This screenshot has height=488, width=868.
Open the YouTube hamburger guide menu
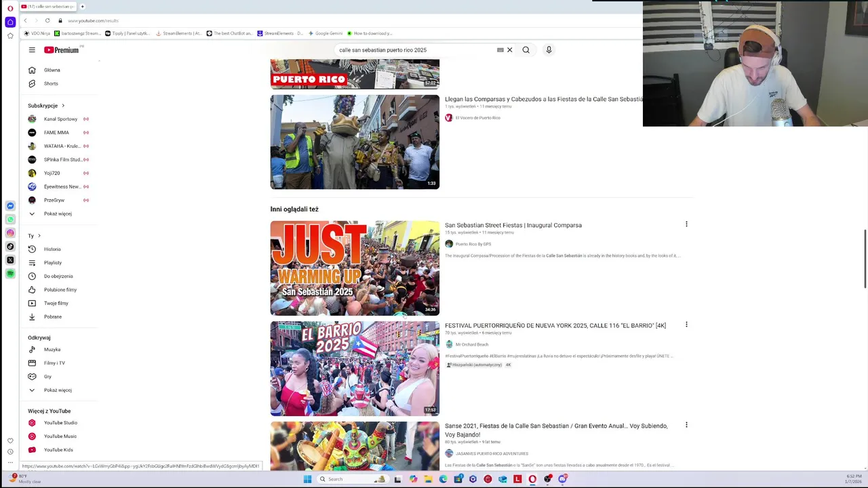click(32, 49)
